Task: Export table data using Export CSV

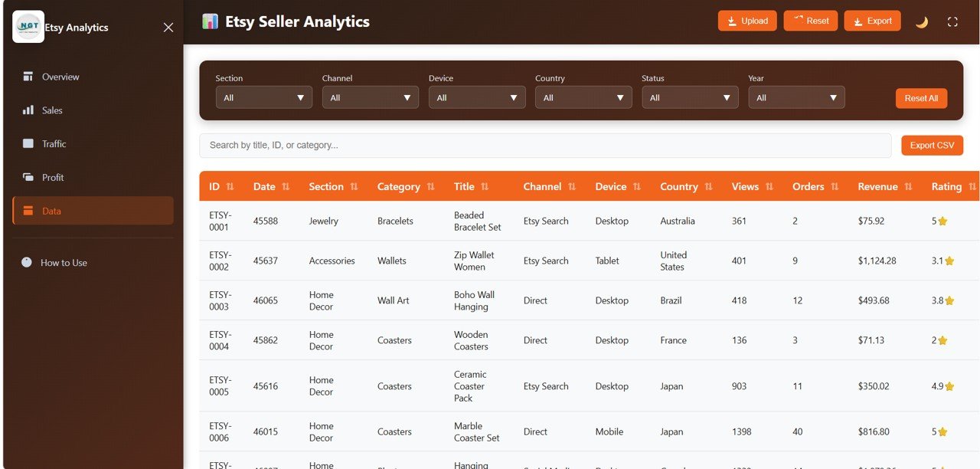Action: click(932, 145)
